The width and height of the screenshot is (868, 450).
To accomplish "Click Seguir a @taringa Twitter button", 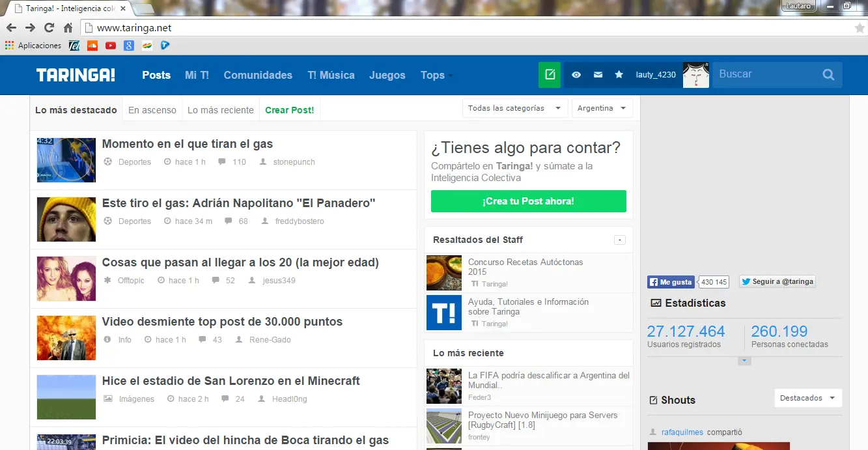I will coord(777,282).
